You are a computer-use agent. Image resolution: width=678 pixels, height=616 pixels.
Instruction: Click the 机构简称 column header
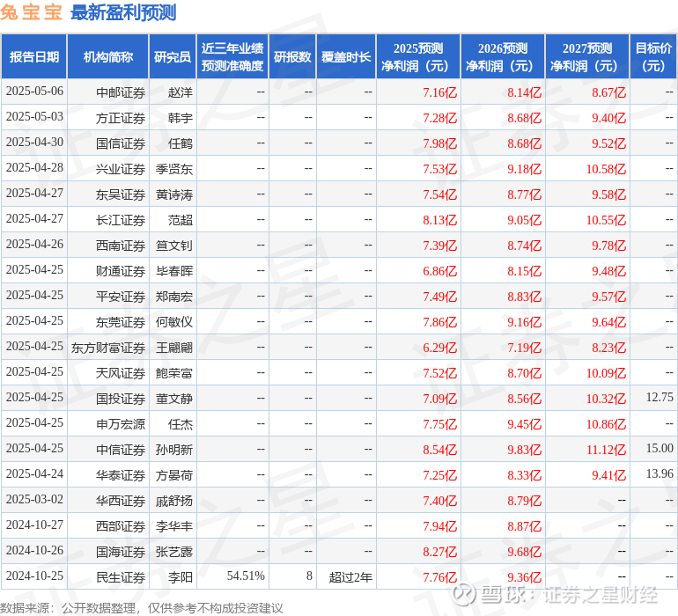[x=108, y=56]
